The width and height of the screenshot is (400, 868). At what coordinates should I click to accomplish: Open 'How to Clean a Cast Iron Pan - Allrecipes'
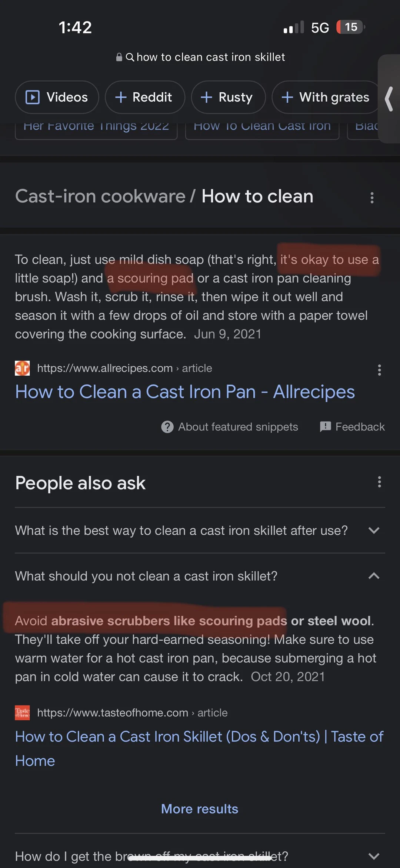(x=185, y=392)
